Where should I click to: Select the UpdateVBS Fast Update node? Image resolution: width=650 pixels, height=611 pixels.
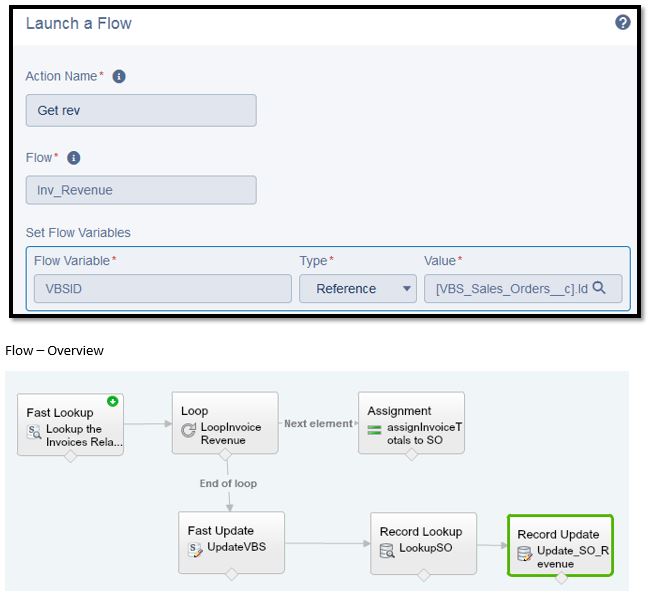pyautogui.click(x=231, y=541)
